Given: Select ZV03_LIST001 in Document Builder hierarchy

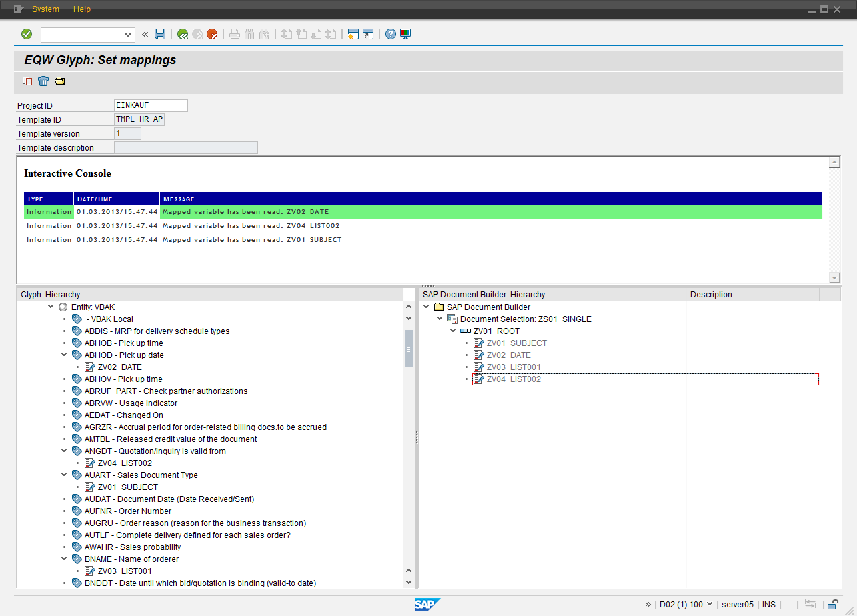Looking at the screenshot, I should pos(513,367).
